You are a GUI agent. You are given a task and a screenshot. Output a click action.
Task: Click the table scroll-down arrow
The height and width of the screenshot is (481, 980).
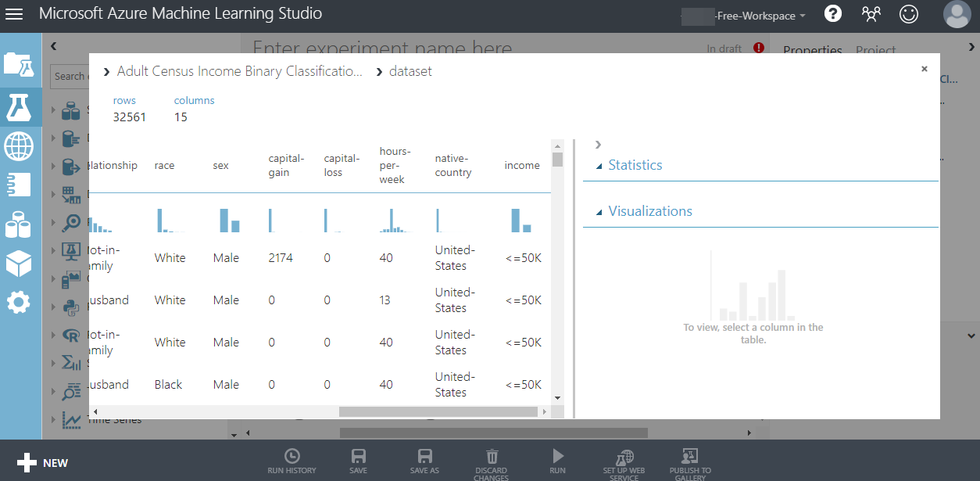(557, 398)
